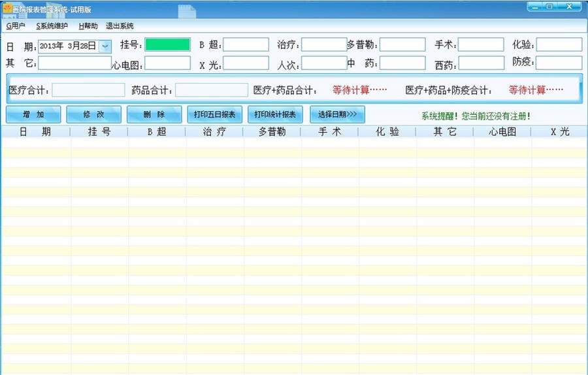Screen dimensions: 588x375
Task: Click the 选择日期>>> button
Action: tap(337, 114)
